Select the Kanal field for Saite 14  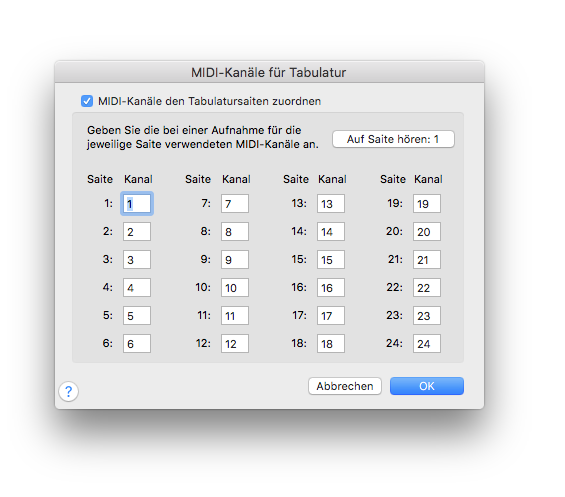[x=331, y=232]
